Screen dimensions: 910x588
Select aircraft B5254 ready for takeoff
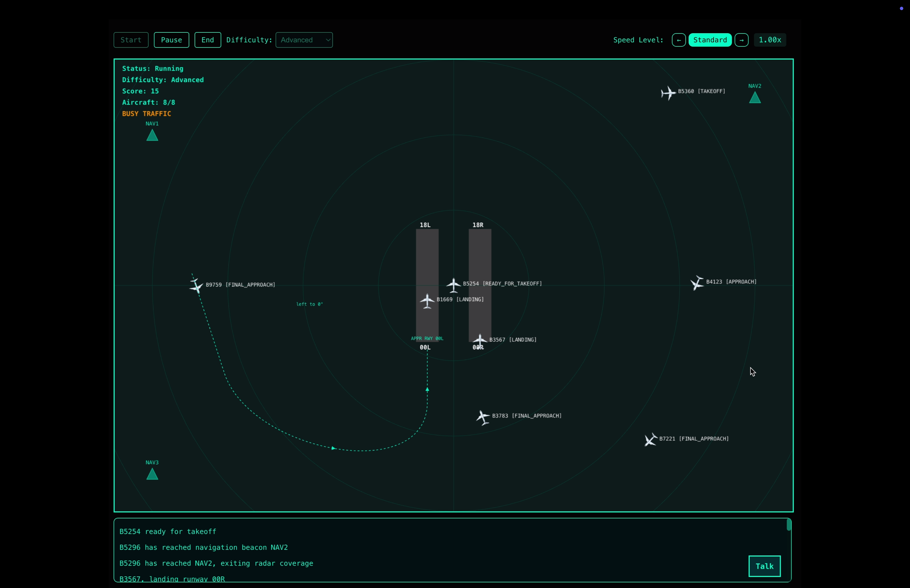tap(454, 285)
